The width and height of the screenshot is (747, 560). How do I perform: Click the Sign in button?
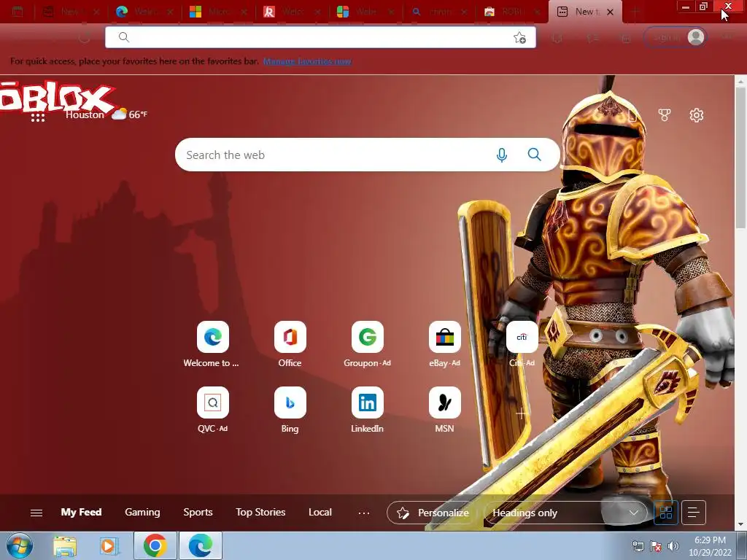(x=675, y=37)
